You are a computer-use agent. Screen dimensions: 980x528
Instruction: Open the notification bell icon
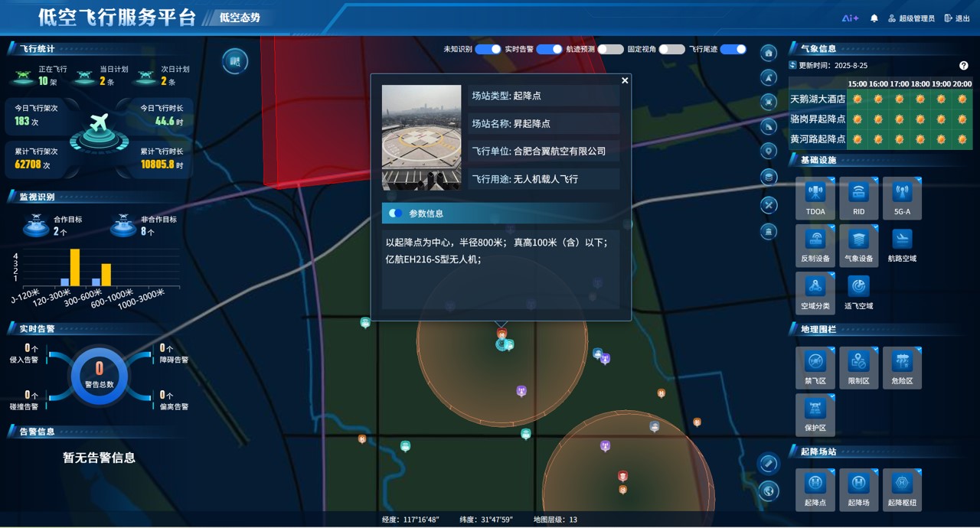tap(874, 18)
